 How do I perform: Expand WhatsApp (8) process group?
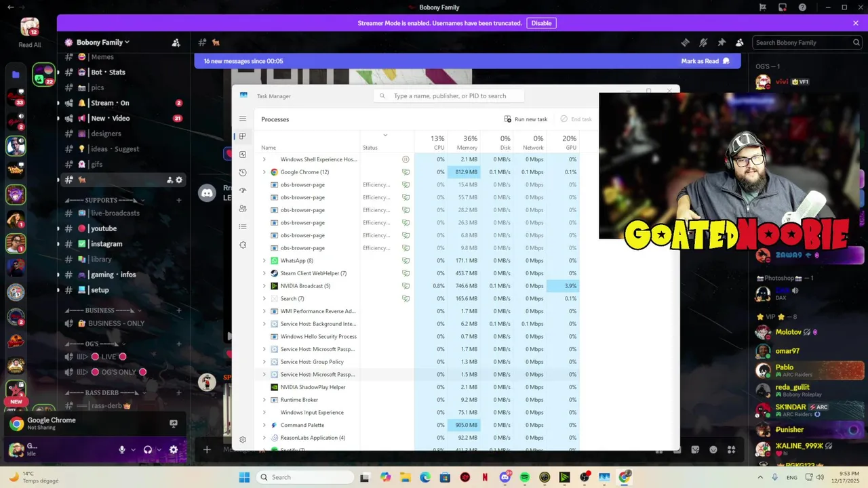tap(264, 261)
